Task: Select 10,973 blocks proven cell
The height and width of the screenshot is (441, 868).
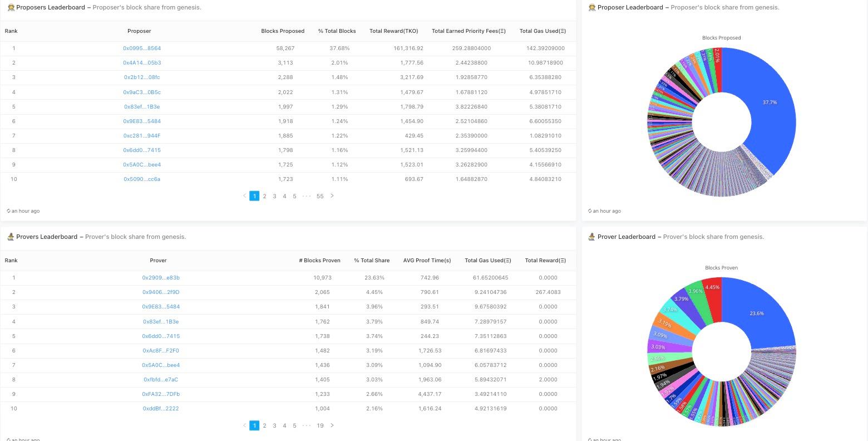Action: click(x=322, y=278)
